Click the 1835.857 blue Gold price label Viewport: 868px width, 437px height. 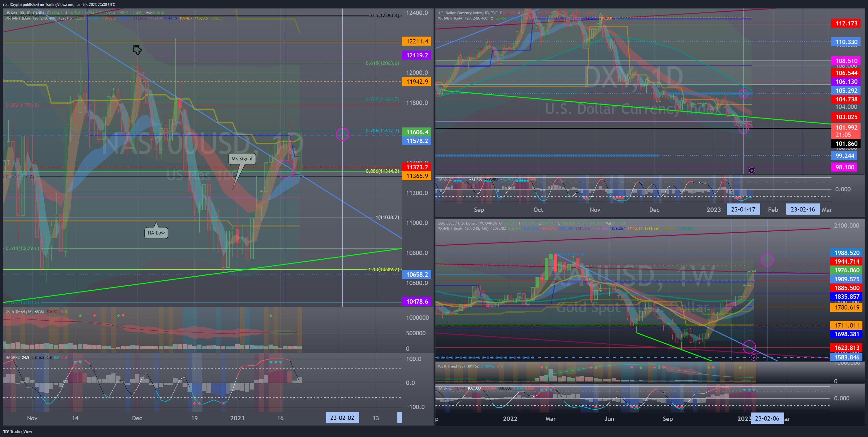click(x=847, y=297)
